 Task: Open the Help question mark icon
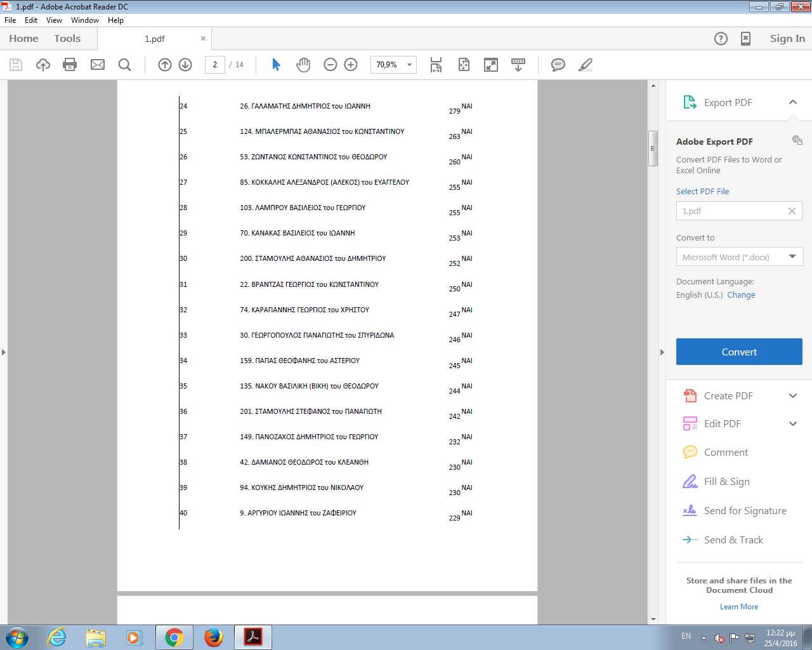coord(721,39)
